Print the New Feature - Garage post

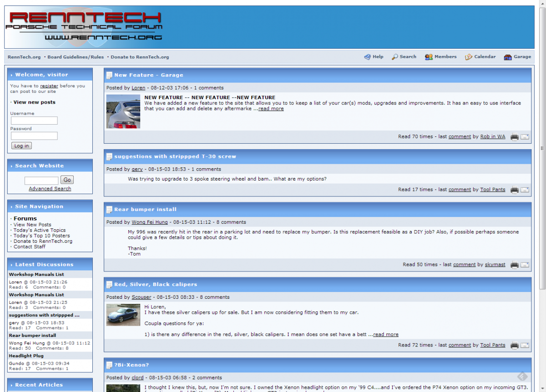click(x=514, y=137)
